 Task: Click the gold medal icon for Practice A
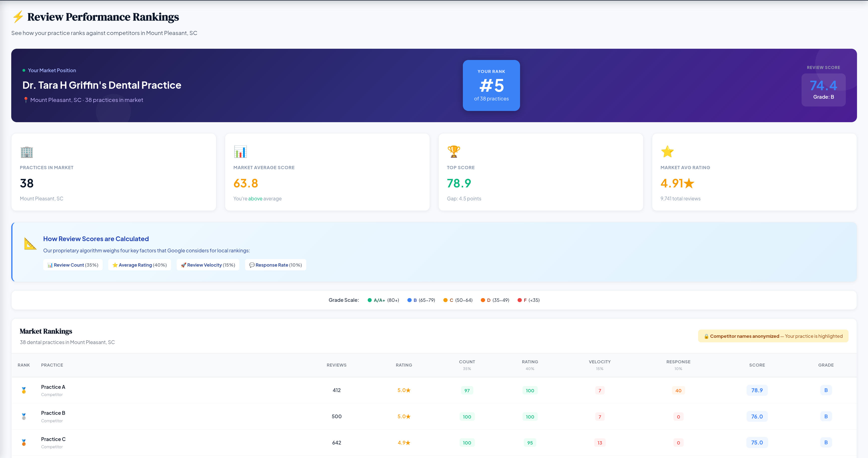click(23, 390)
